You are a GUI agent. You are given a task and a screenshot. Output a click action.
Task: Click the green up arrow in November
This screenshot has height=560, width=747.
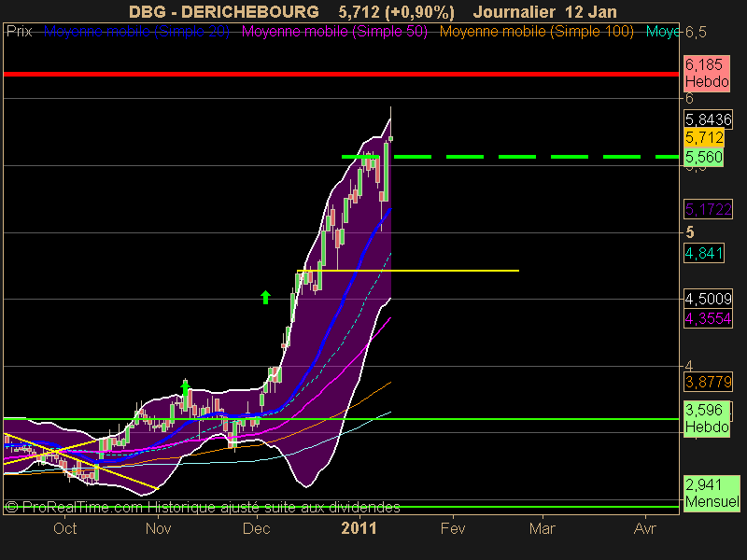tap(186, 387)
